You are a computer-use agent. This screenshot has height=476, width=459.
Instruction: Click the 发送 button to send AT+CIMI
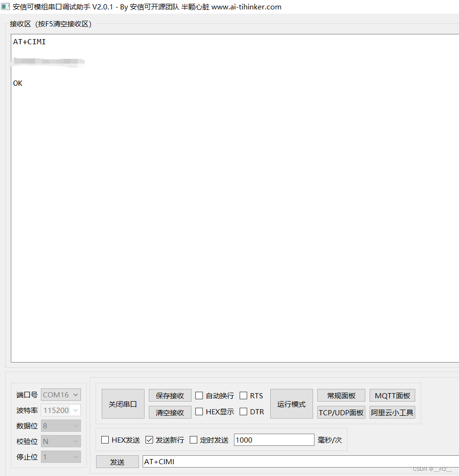point(117,461)
